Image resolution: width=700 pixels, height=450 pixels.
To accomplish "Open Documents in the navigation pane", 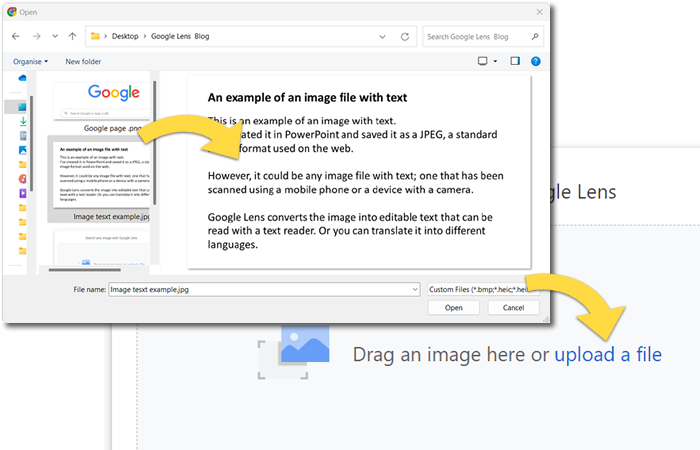I will point(23,136).
